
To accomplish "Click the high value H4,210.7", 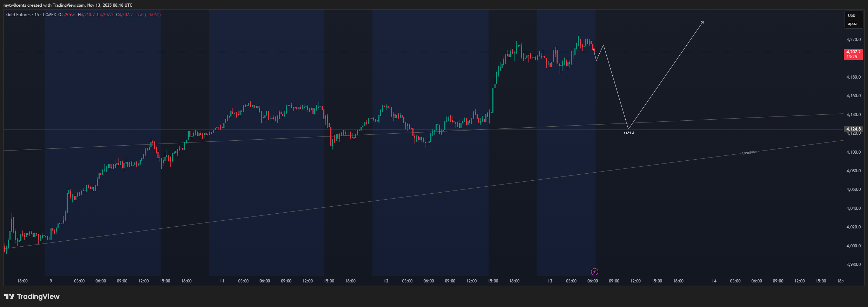I will pos(86,15).
